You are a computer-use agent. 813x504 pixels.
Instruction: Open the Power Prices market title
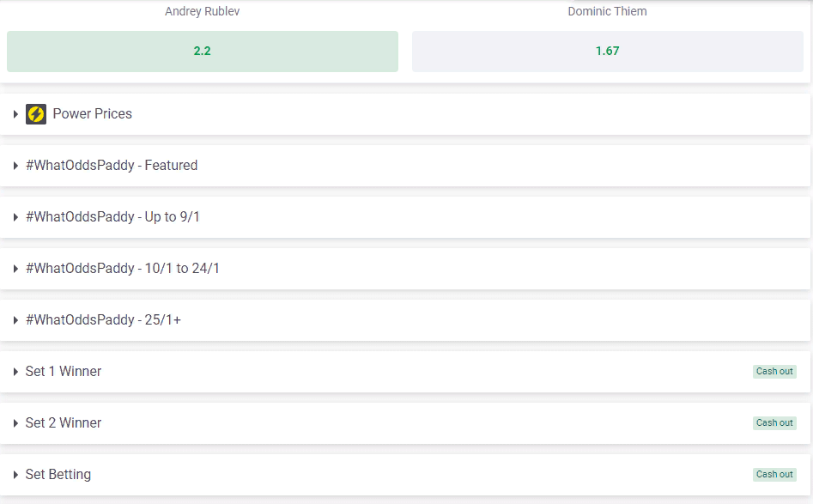(x=93, y=113)
